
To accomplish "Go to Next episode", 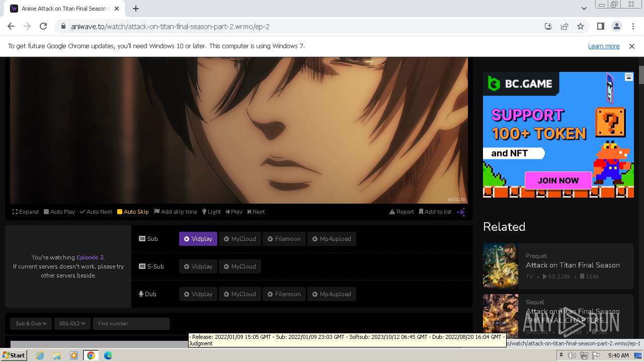I will [256, 212].
